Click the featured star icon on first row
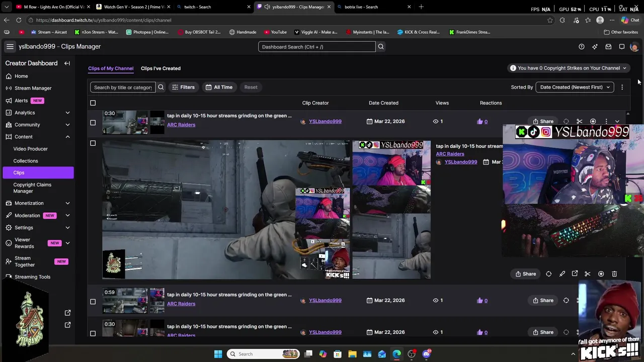Image resolution: width=644 pixels, height=362 pixels. 593,121
